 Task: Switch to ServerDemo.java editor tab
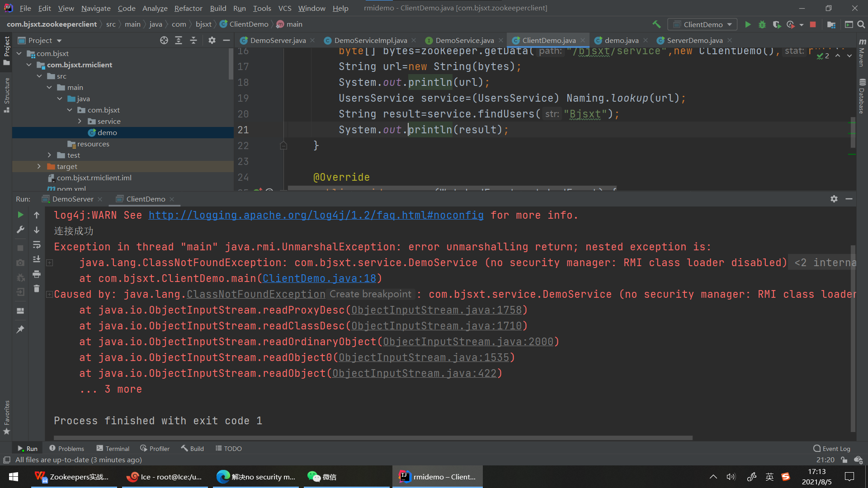coord(694,40)
